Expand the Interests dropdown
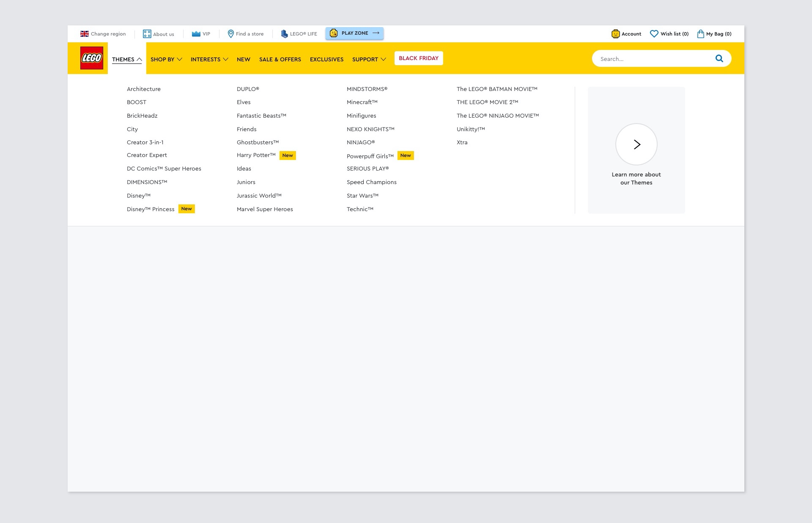 click(209, 59)
